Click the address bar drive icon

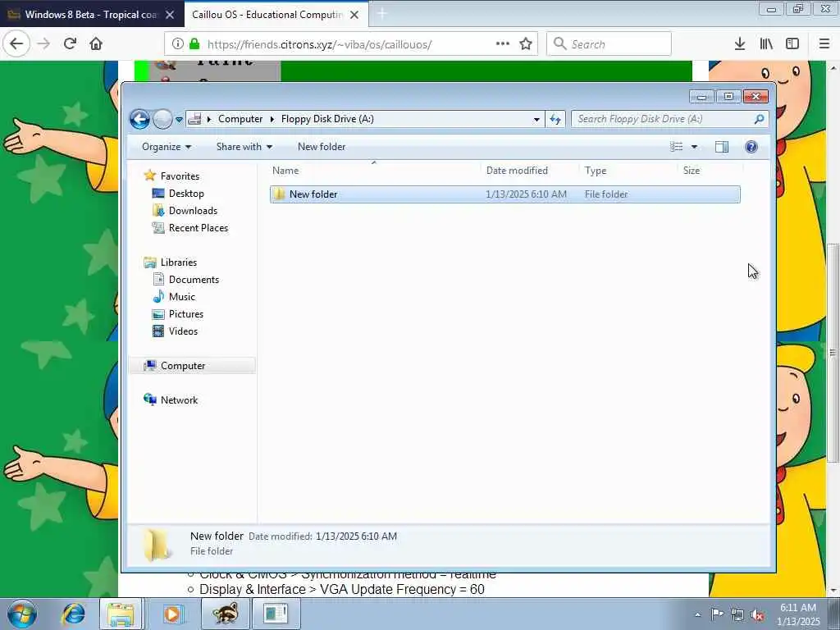(195, 119)
